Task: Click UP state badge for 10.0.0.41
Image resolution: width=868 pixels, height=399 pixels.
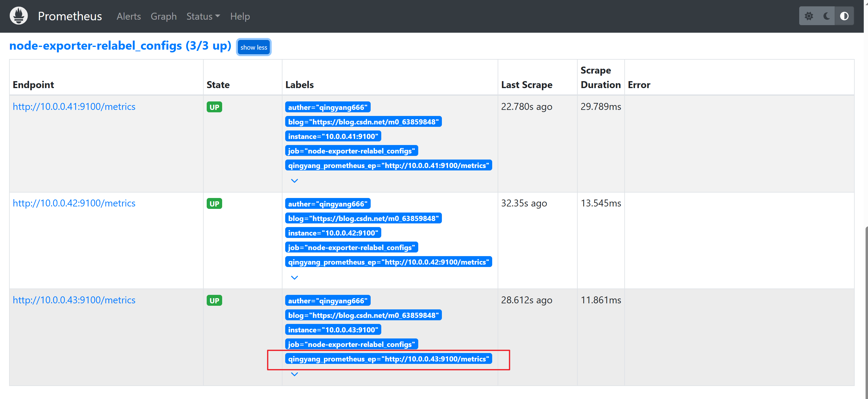Action: click(214, 107)
